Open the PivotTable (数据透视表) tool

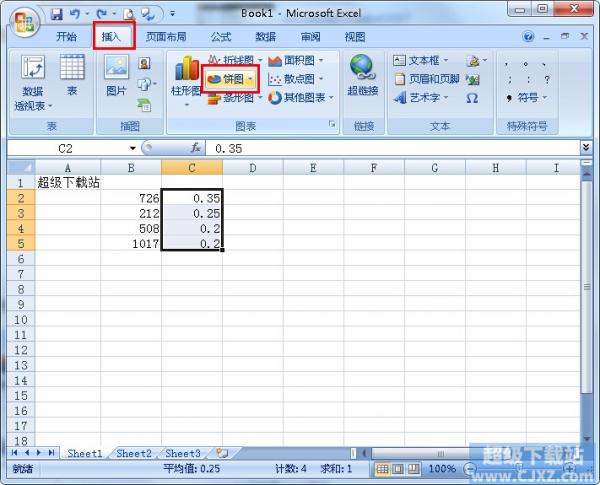pyautogui.click(x=33, y=82)
